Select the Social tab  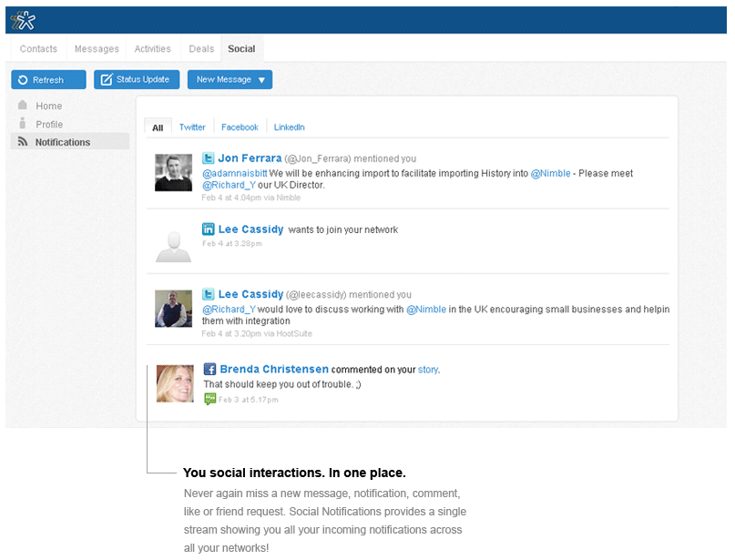[x=241, y=49]
